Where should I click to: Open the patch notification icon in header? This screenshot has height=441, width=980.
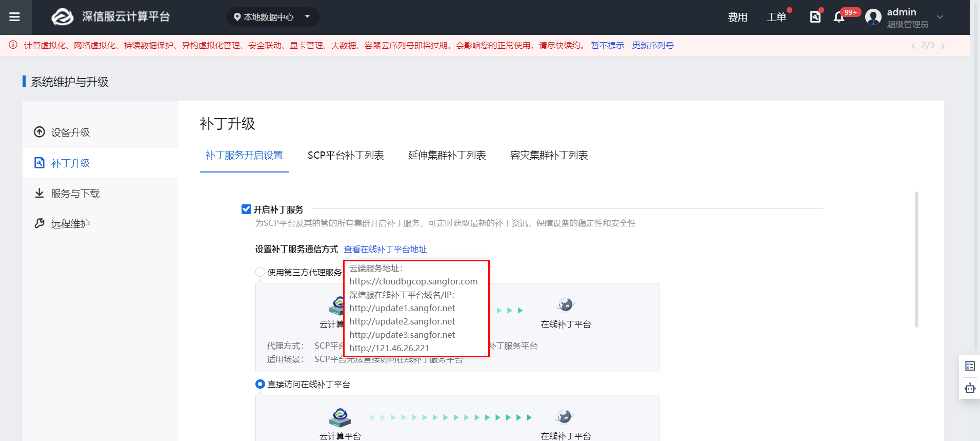815,17
